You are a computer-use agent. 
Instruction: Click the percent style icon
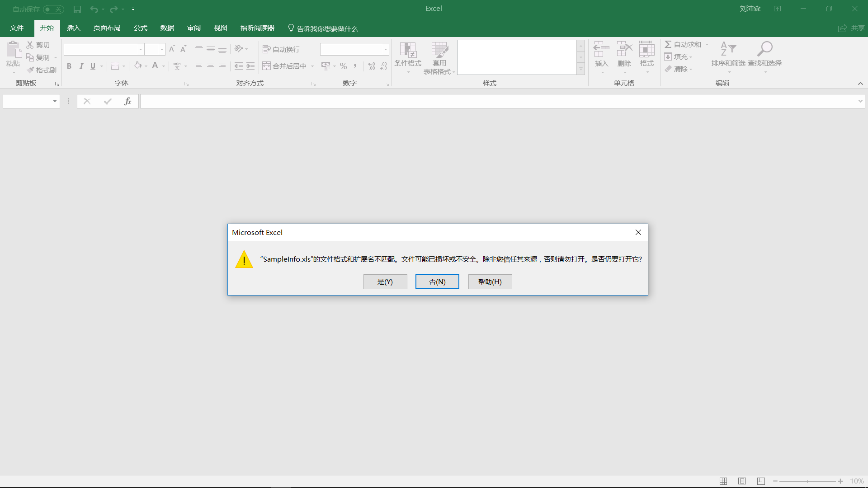click(344, 66)
